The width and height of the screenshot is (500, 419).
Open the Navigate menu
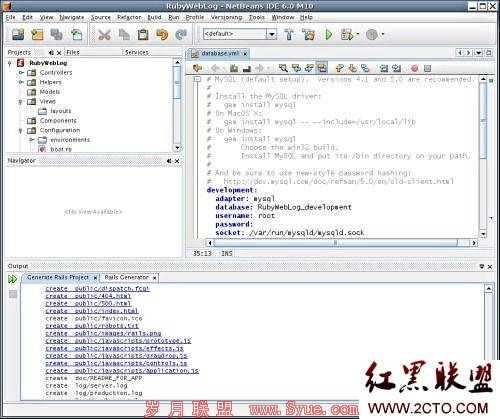(x=72, y=17)
